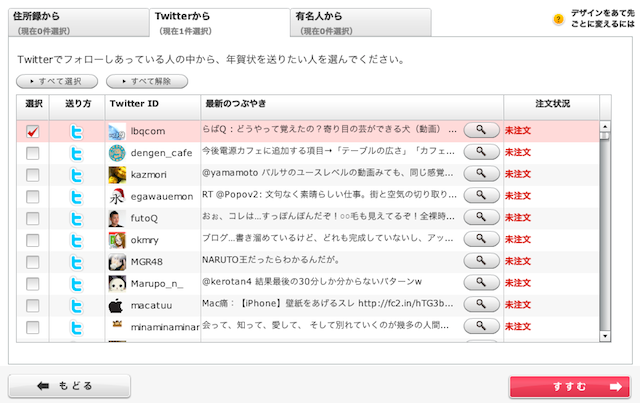
Task: Open magnifier preview for lbqcom tweet
Action: coord(482,130)
